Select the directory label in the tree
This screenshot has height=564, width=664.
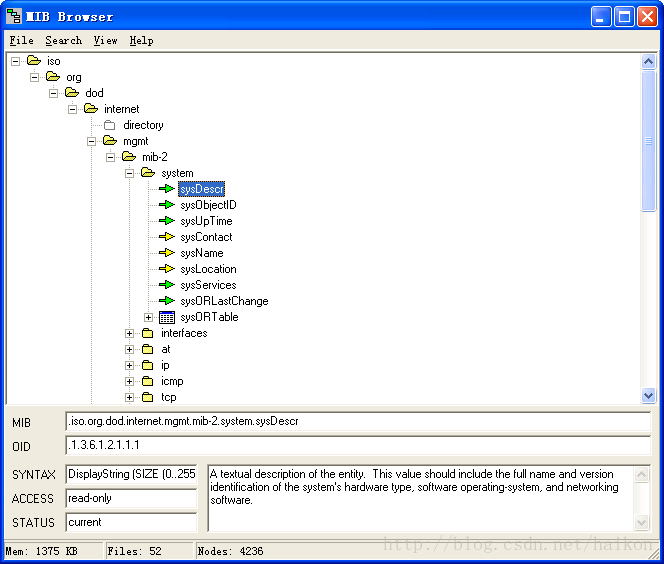[x=143, y=125]
